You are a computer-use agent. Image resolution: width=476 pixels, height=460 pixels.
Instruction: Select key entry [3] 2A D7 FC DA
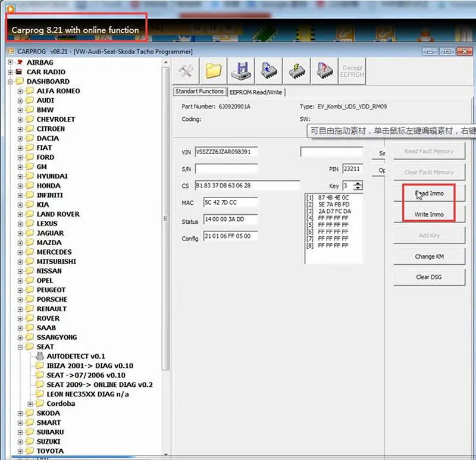[x=328, y=211]
